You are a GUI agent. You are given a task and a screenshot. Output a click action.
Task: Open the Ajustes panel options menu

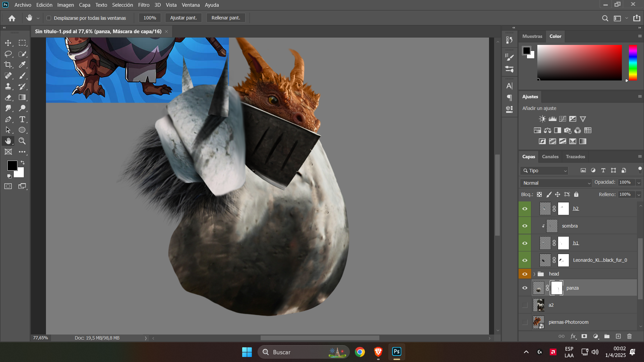pos(640,97)
